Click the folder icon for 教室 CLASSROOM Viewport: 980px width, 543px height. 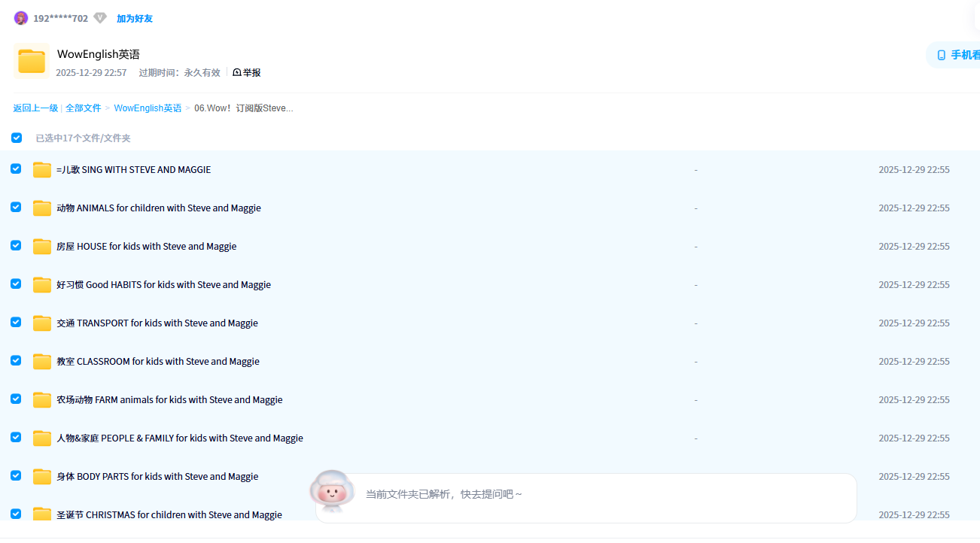pyautogui.click(x=42, y=362)
